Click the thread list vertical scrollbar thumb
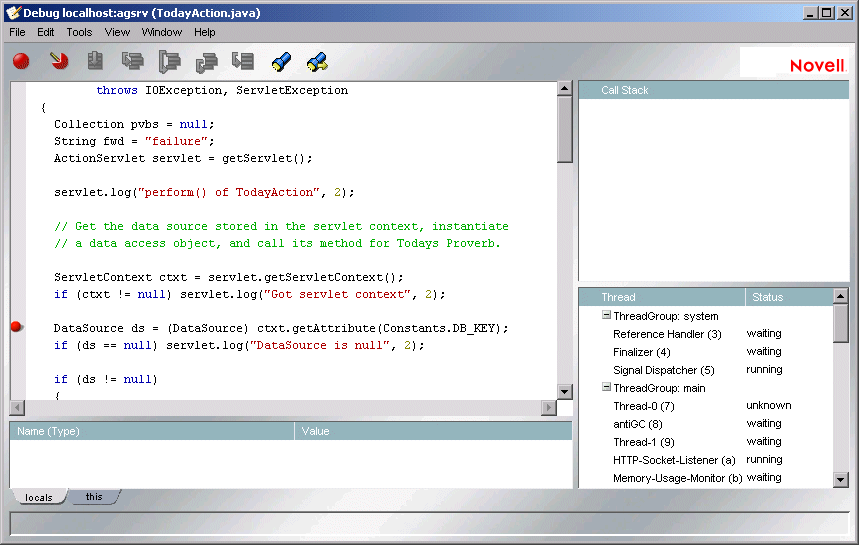Viewport: 859px width, 545px height. pyautogui.click(x=841, y=324)
